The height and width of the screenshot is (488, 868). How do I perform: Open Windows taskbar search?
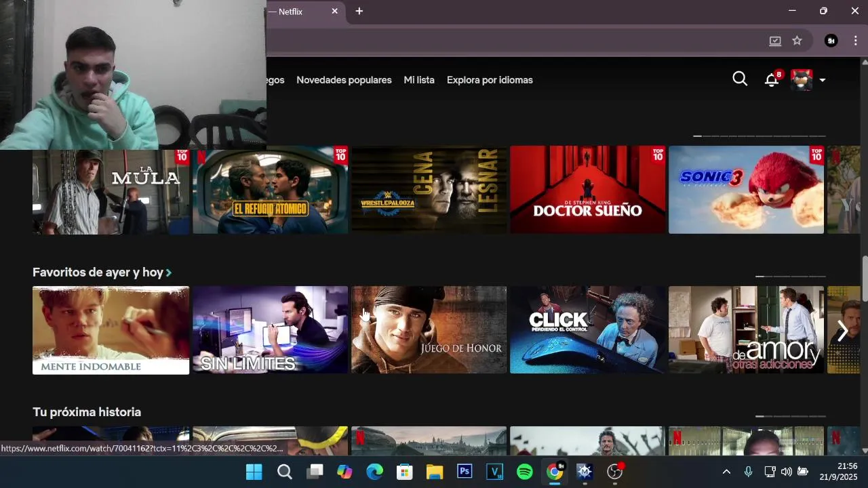(x=285, y=472)
